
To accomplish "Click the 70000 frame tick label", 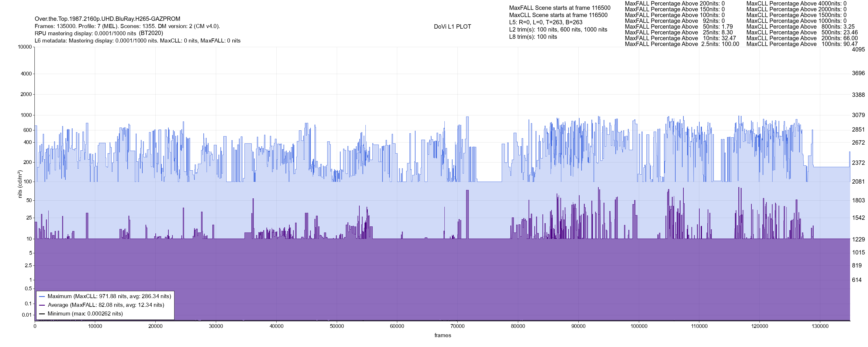I will [457, 326].
